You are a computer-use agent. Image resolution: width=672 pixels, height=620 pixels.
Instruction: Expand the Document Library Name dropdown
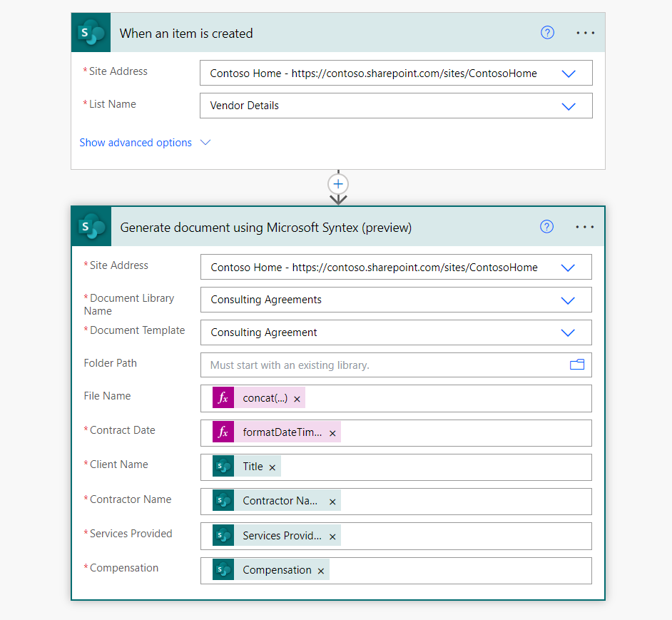(568, 300)
